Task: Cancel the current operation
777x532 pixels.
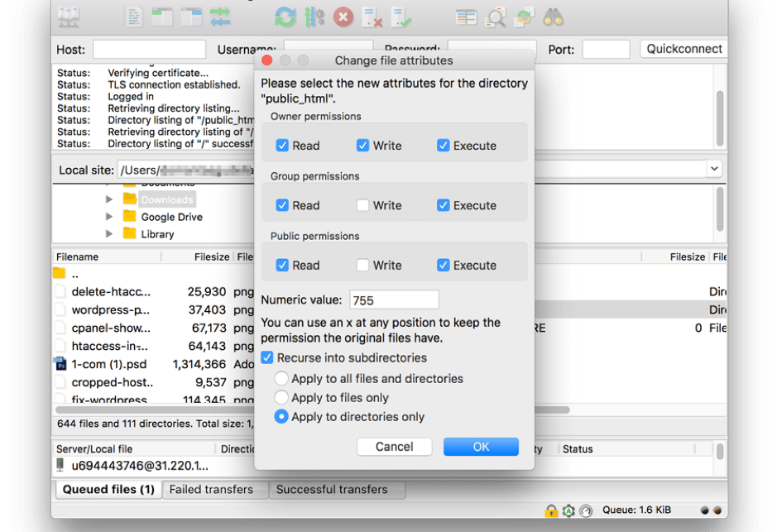Action: pyautogui.click(x=341, y=16)
